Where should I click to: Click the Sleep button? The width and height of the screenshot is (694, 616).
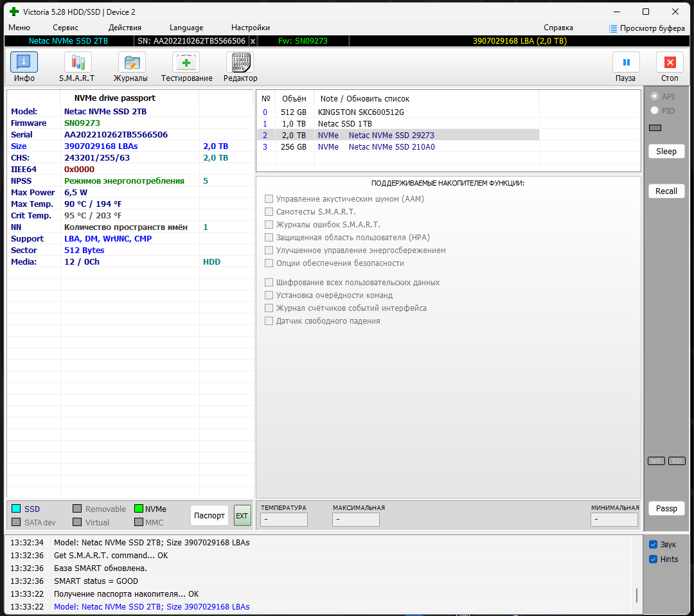666,152
